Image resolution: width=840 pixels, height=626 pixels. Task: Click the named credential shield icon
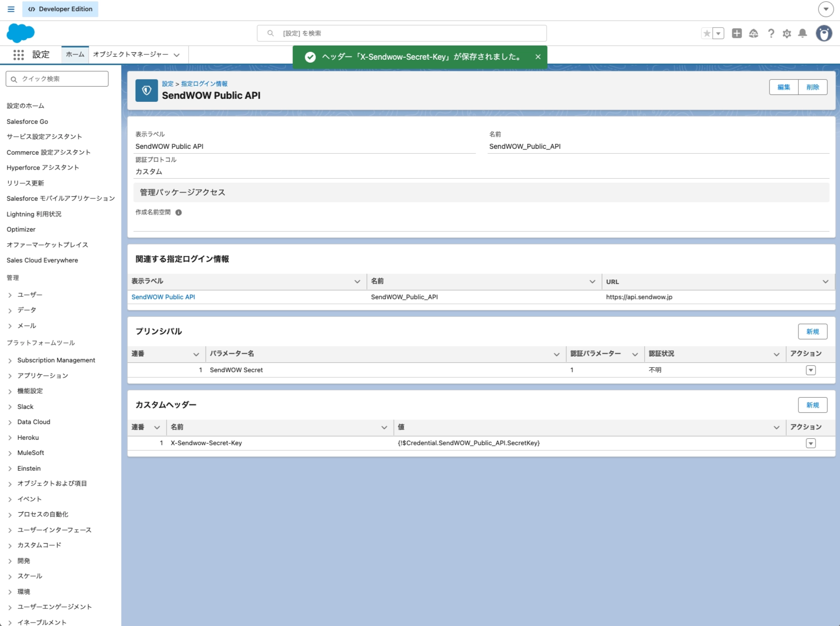click(x=146, y=91)
